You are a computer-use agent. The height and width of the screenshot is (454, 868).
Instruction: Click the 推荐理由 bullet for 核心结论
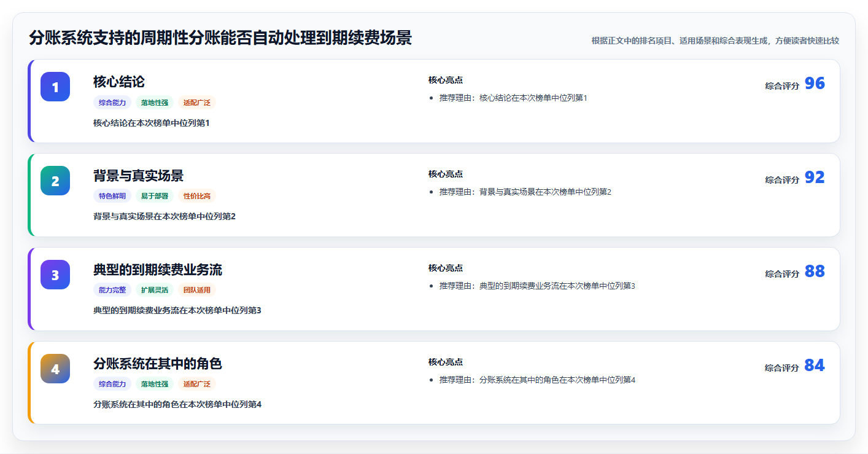(x=513, y=98)
